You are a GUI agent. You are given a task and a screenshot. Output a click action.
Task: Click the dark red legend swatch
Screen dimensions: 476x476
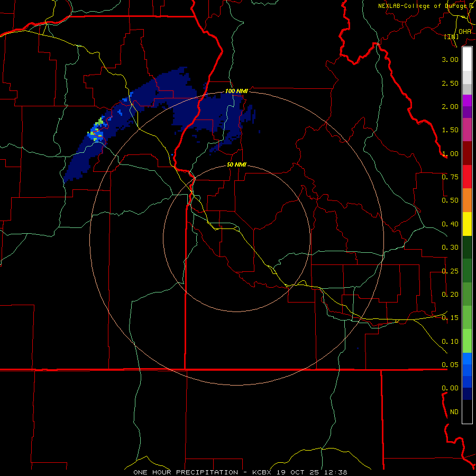pos(467,153)
